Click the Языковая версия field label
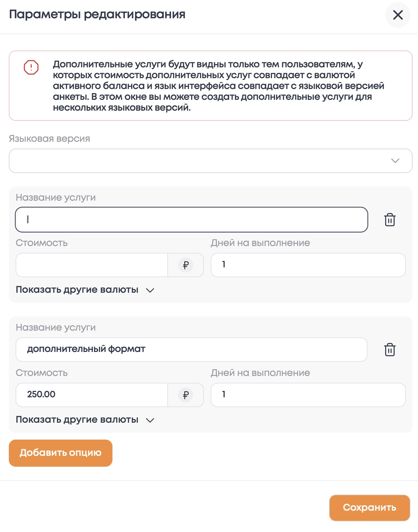 click(x=49, y=139)
